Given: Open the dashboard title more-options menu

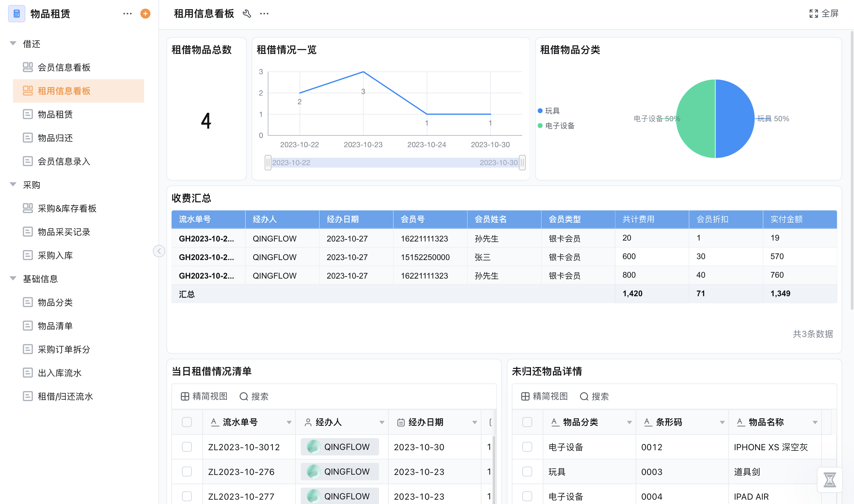Looking at the screenshot, I should click(x=264, y=14).
